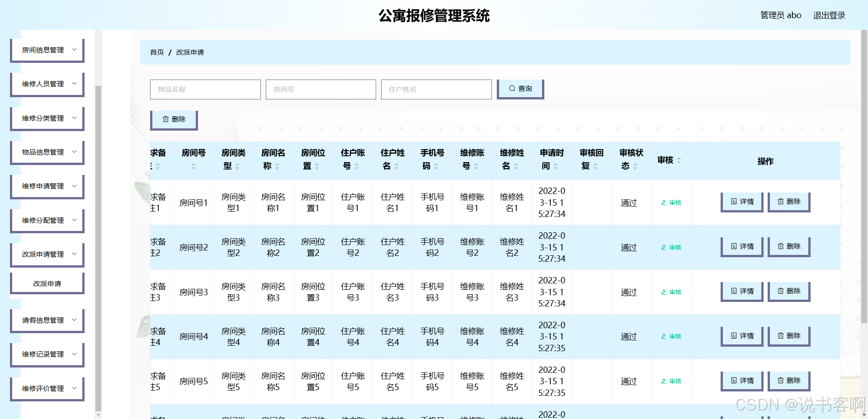View 详情 for the 房间号3 row
This screenshot has width=868, height=419.
[x=742, y=292]
